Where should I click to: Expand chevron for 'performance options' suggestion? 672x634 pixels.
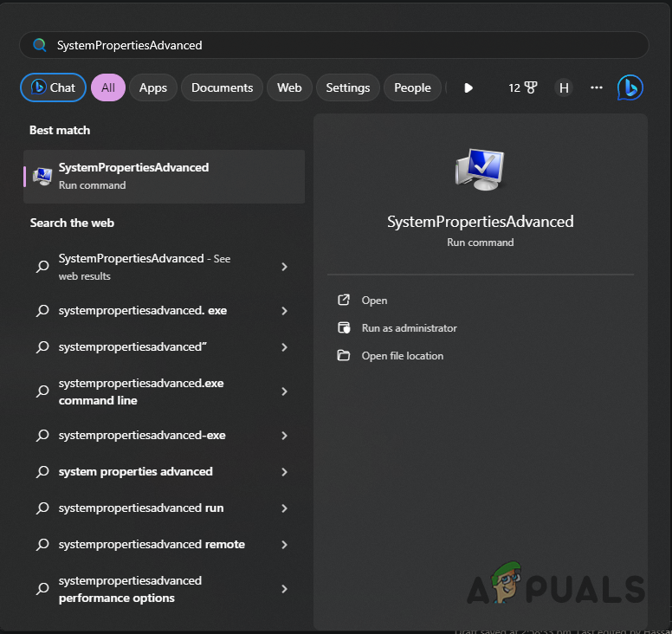tap(284, 589)
